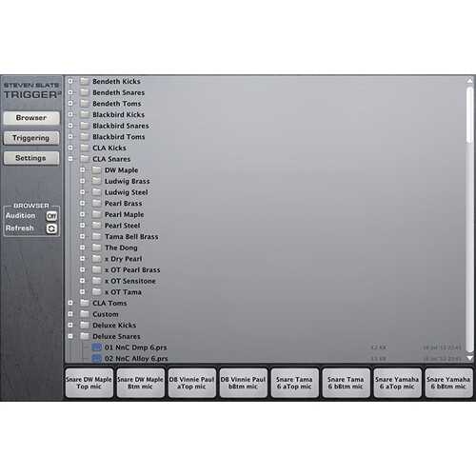Collapse the CLA Snares folder
The height and width of the screenshot is (476, 476).
pos(70,159)
